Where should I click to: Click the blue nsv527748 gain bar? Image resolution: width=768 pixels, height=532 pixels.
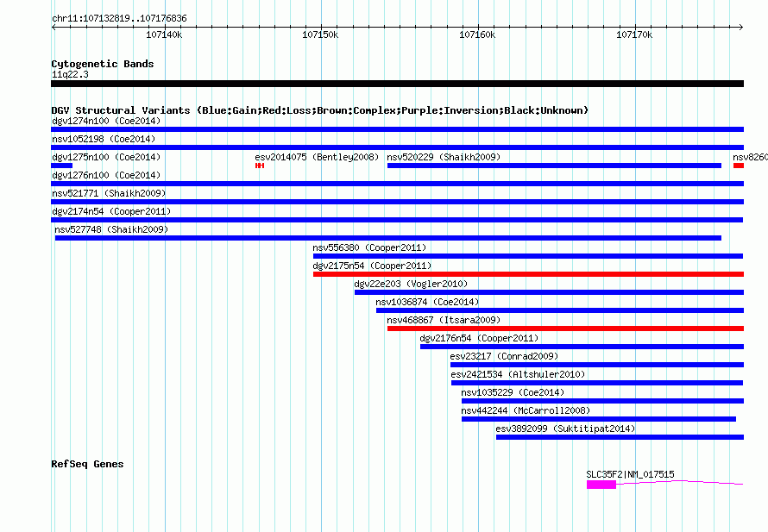click(x=388, y=238)
